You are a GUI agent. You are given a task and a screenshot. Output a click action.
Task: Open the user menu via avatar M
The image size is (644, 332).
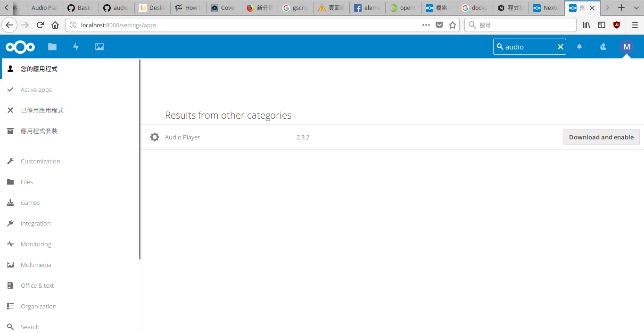coord(627,47)
